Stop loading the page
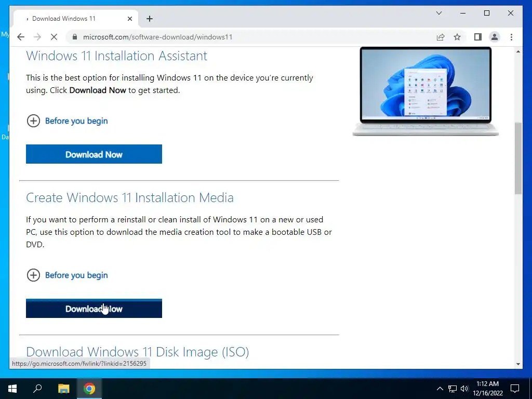 (54, 37)
